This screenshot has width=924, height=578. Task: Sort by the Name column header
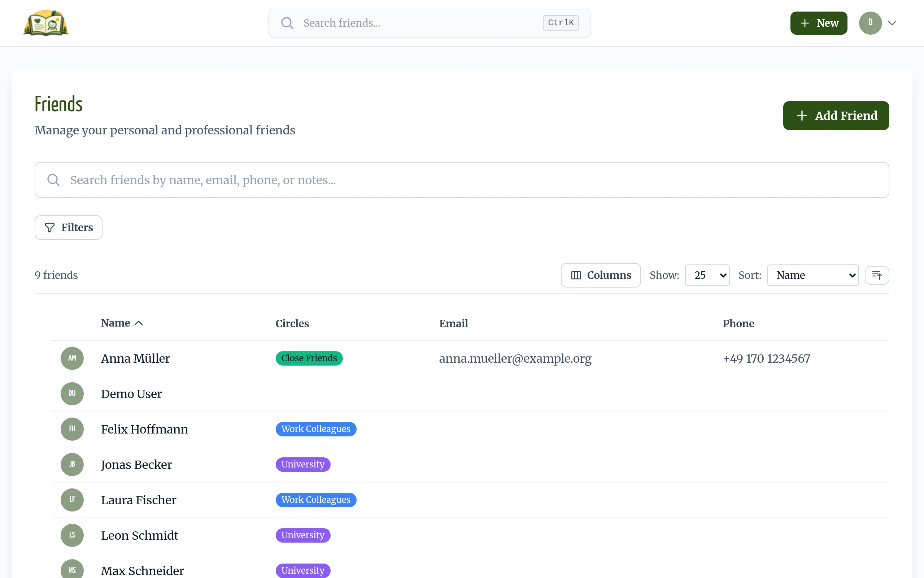[122, 323]
